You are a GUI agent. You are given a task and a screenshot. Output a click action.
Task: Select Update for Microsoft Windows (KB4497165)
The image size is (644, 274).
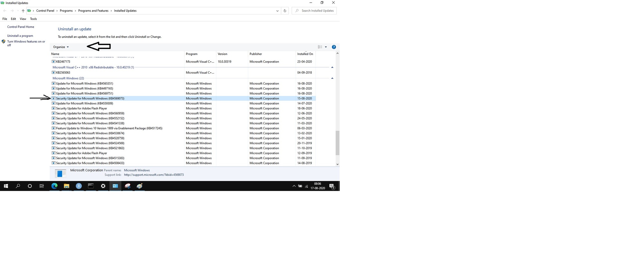point(183,89)
